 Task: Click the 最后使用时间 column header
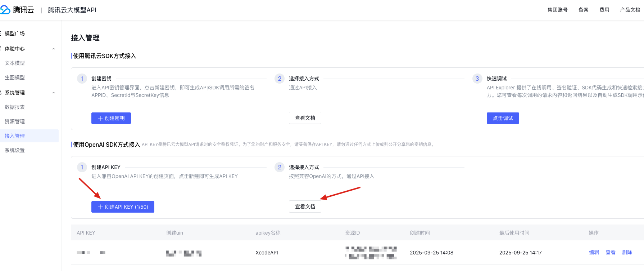point(514,233)
